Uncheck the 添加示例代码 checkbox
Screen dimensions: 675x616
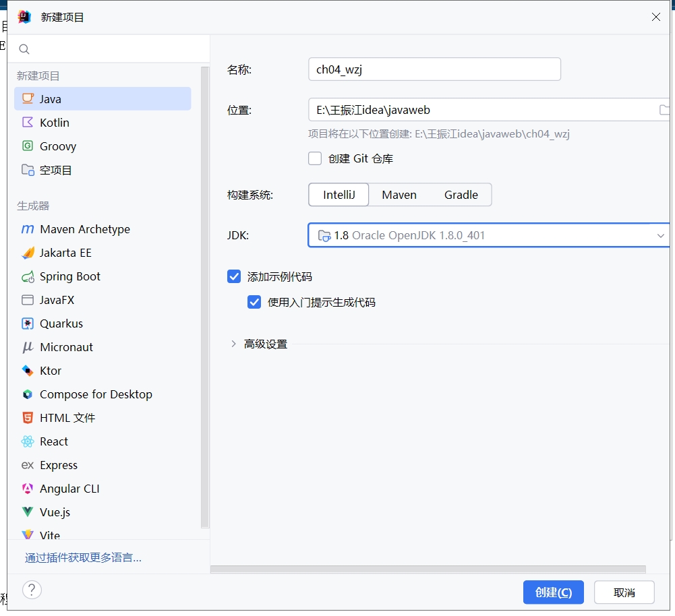234,276
